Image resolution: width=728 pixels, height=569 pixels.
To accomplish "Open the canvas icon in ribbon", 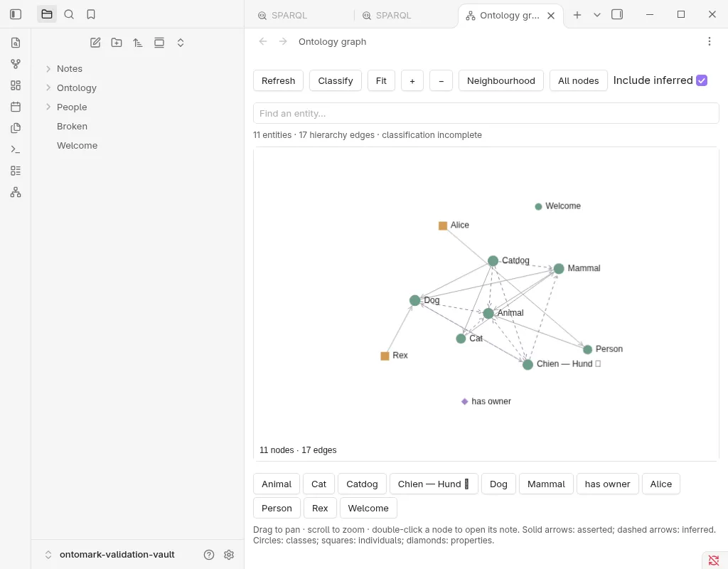I will [16, 85].
